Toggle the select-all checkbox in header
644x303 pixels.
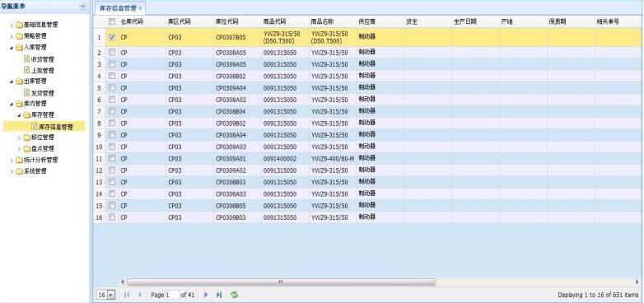coord(112,21)
